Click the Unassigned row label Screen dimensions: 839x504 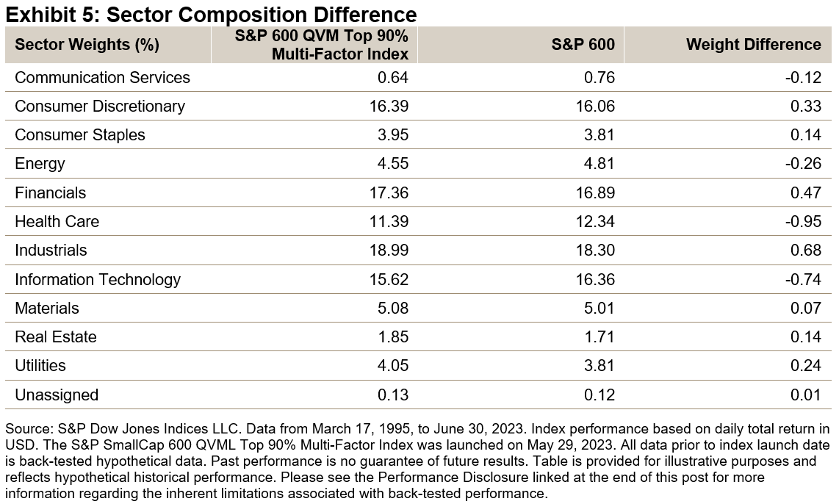(x=57, y=395)
